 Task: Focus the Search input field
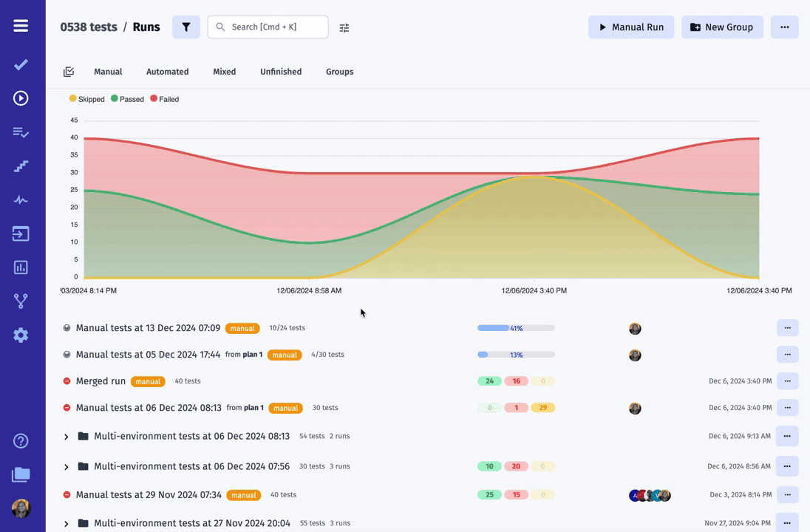click(x=268, y=27)
